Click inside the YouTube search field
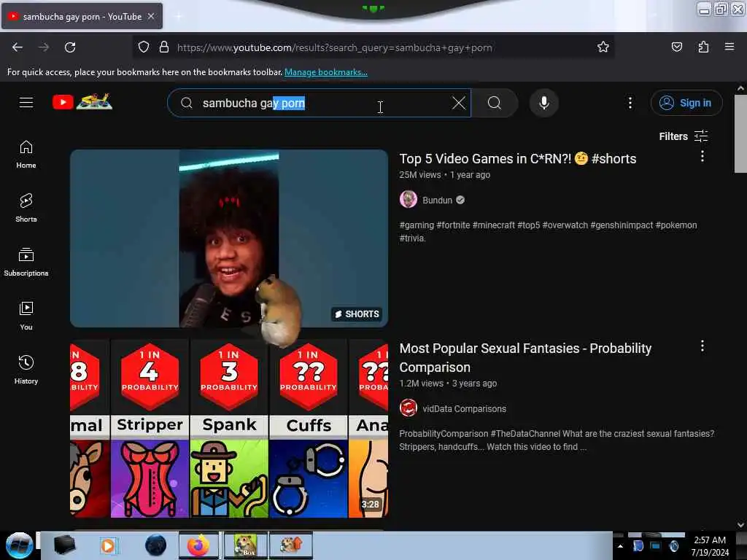Viewport: 747px width, 560px height. pos(319,103)
